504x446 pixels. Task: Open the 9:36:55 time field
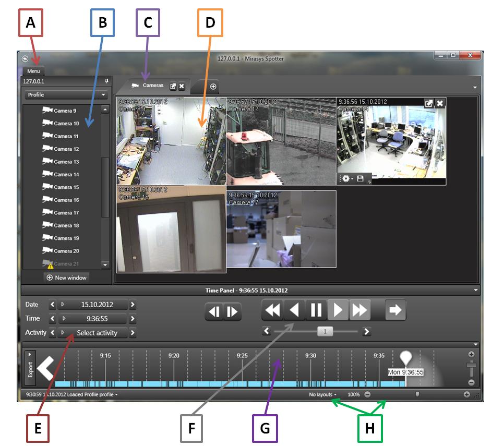tap(93, 319)
